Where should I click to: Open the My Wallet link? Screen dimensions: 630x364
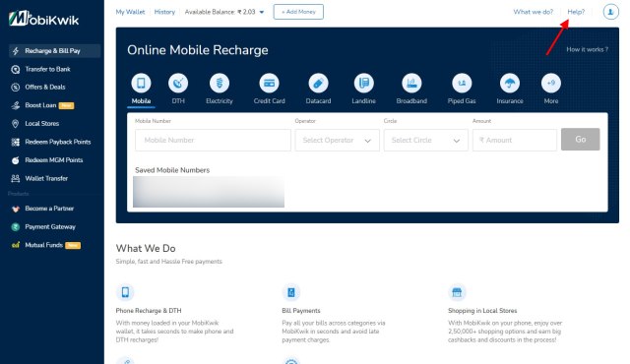130,12
